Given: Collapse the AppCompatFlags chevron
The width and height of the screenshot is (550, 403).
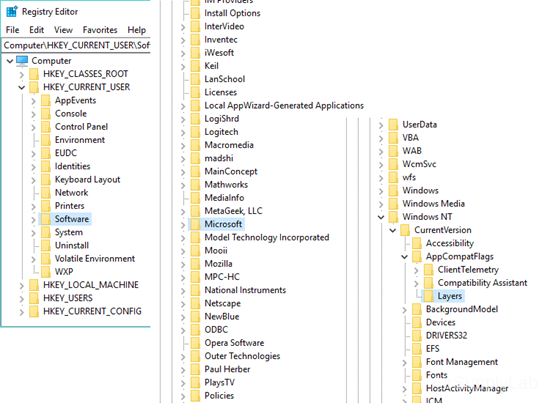Looking at the screenshot, I should coord(404,257).
